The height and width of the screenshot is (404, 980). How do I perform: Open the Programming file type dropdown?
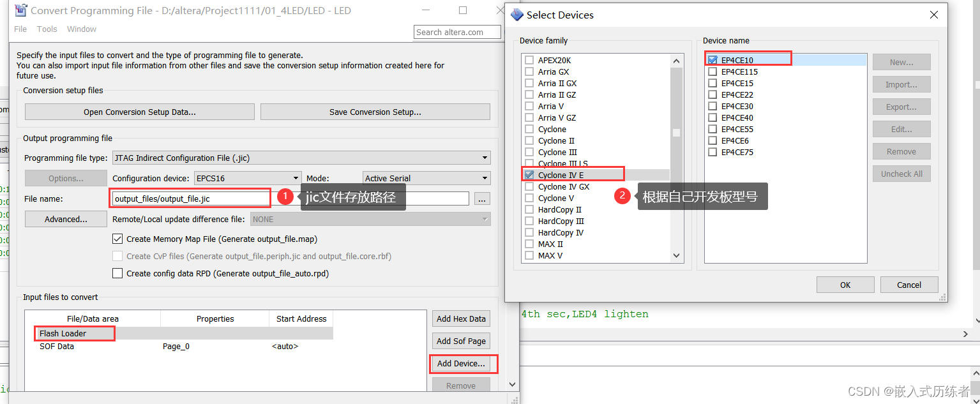coord(301,158)
